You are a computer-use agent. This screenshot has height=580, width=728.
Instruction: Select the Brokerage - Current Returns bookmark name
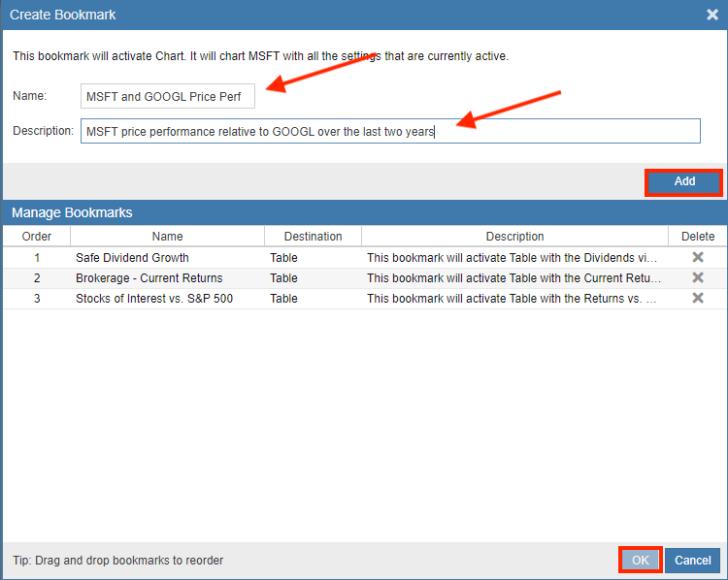pyautogui.click(x=149, y=278)
